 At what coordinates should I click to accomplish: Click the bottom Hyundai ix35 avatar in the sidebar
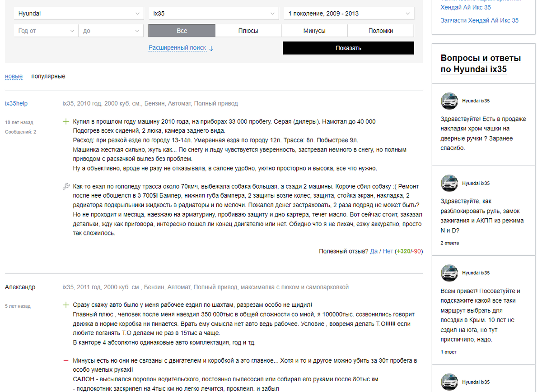coord(449,382)
